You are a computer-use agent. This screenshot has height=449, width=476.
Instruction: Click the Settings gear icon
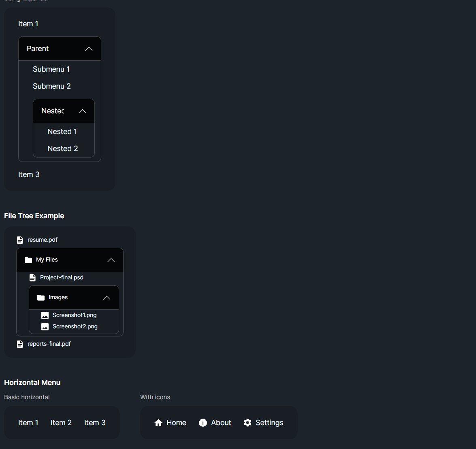(x=247, y=422)
